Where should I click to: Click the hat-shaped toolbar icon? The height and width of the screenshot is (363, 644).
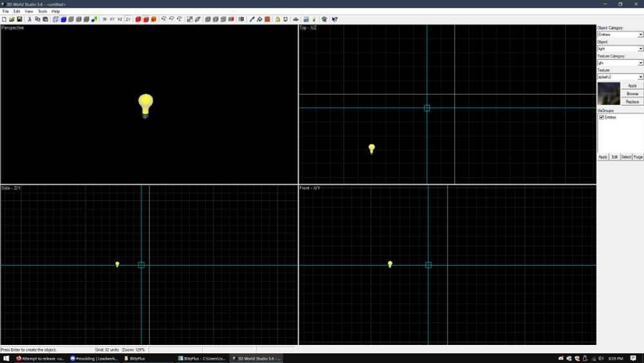(x=296, y=19)
